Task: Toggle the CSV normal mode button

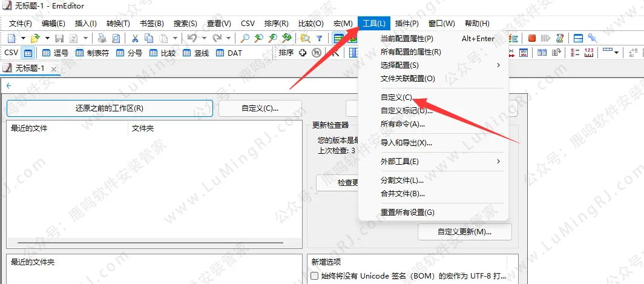Action: pos(28,53)
